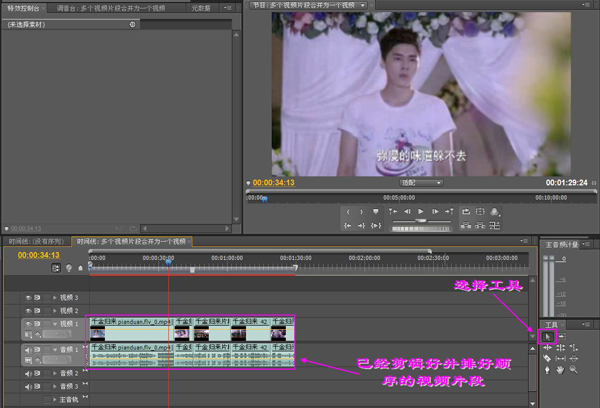
Task: Click the Lift button
Action: click(x=466, y=226)
